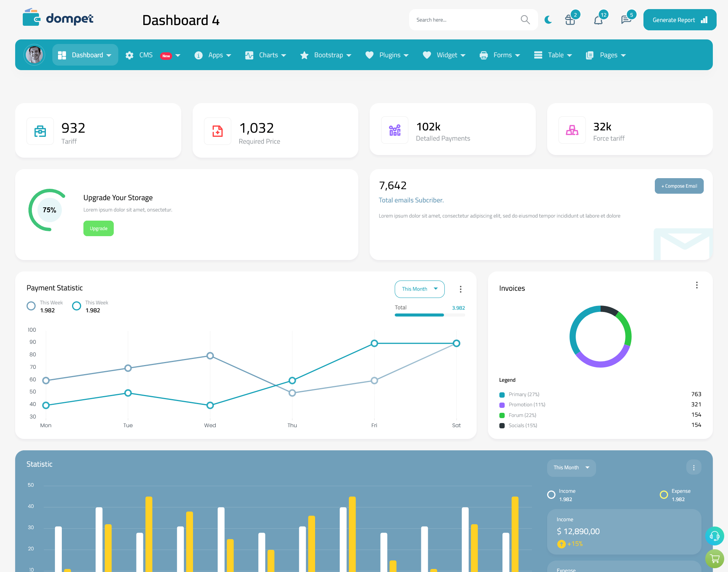The image size is (728, 572).
Task: Click the dark mode moon toggle icon
Action: pyautogui.click(x=548, y=19)
